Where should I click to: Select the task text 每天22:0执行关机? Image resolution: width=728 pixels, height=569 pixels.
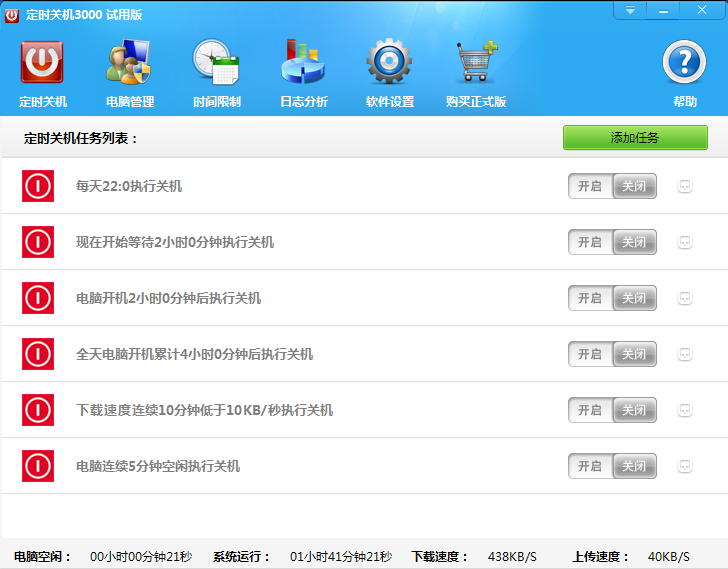(x=129, y=186)
